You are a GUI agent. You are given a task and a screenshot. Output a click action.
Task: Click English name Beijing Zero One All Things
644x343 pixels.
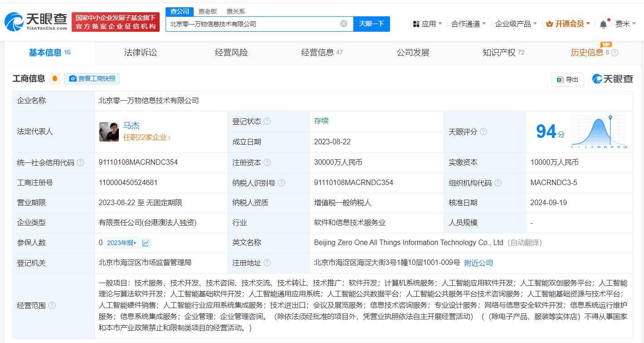pos(409,243)
